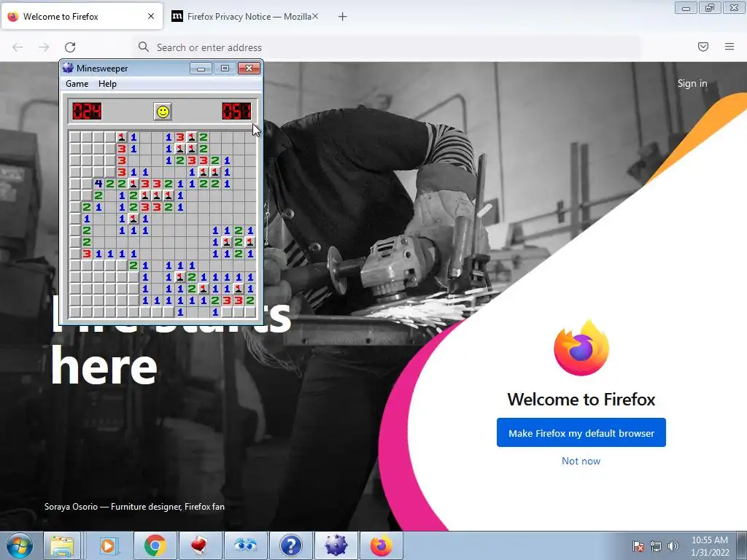Click the Minesweeper title bar icon
This screenshot has width=747, height=560.
(68, 68)
